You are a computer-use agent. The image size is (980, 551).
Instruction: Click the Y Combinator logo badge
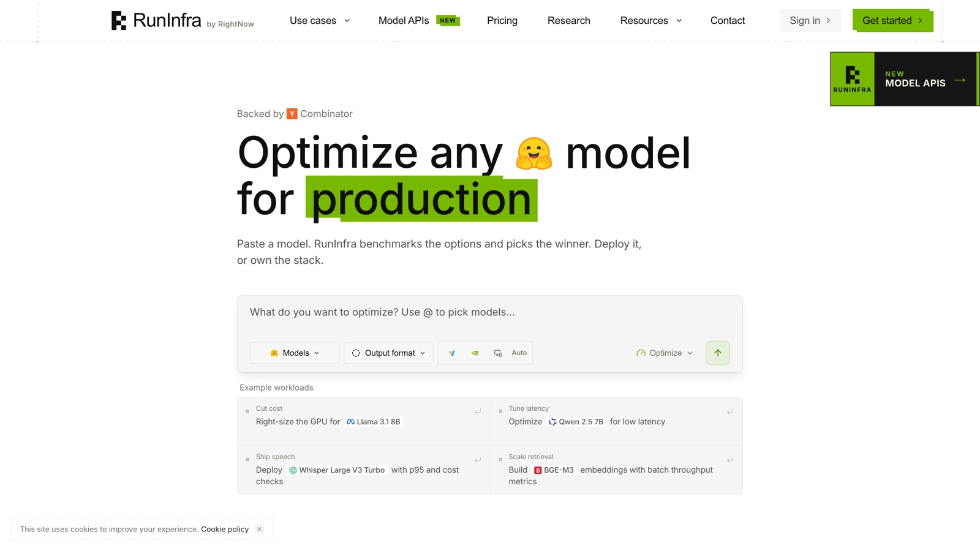click(x=292, y=114)
